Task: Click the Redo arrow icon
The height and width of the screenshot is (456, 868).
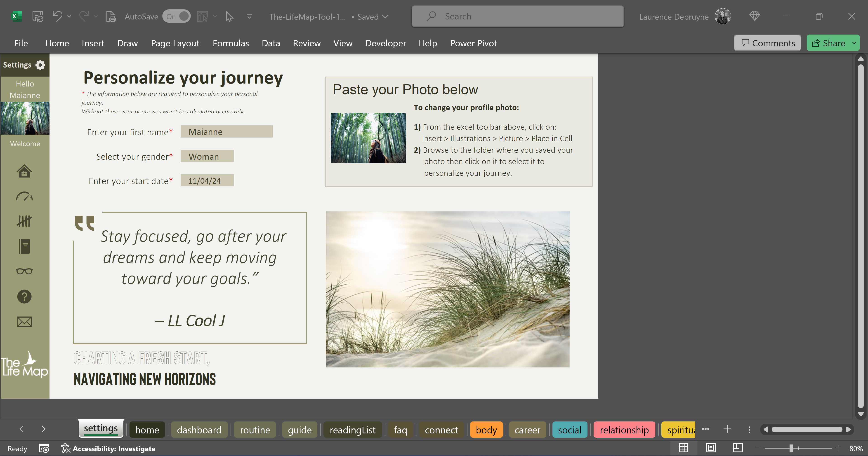Action: click(84, 16)
